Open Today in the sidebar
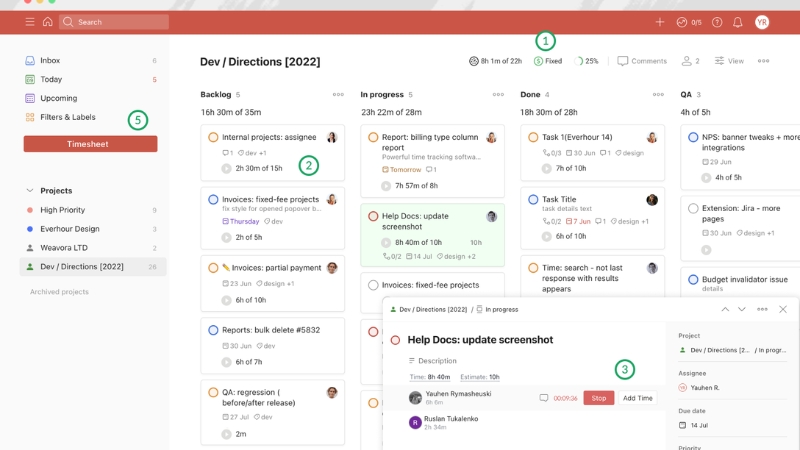Image resolution: width=800 pixels, height=450 pixels. [x=51, y=79]
